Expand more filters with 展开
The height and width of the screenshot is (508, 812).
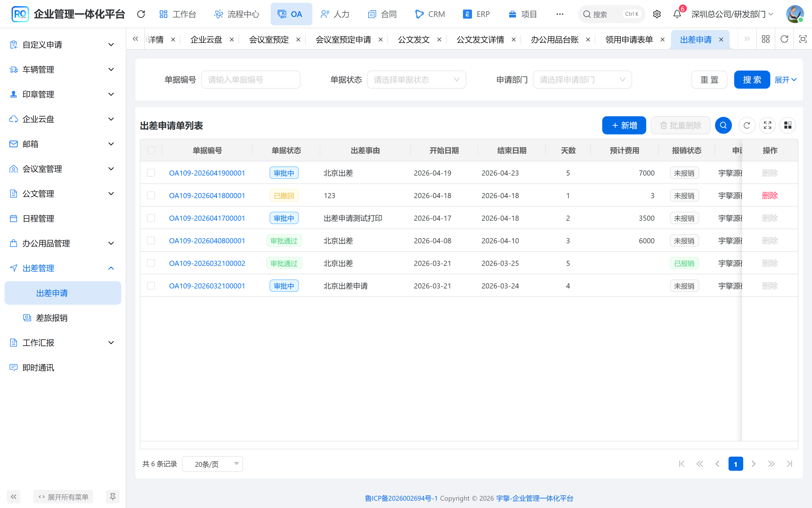(785, 80)
